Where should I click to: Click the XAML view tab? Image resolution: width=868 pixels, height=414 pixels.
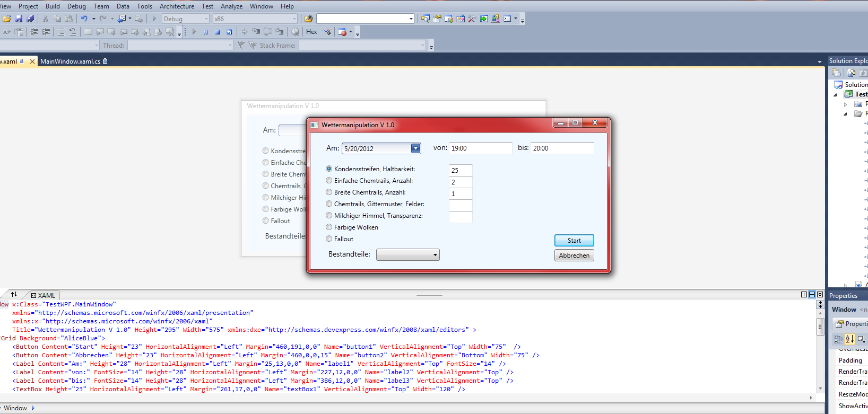42,295
